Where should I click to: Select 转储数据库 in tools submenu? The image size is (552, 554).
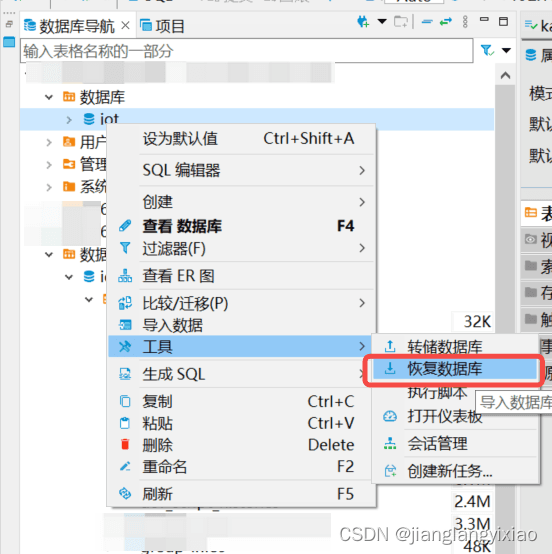[455, 347]
